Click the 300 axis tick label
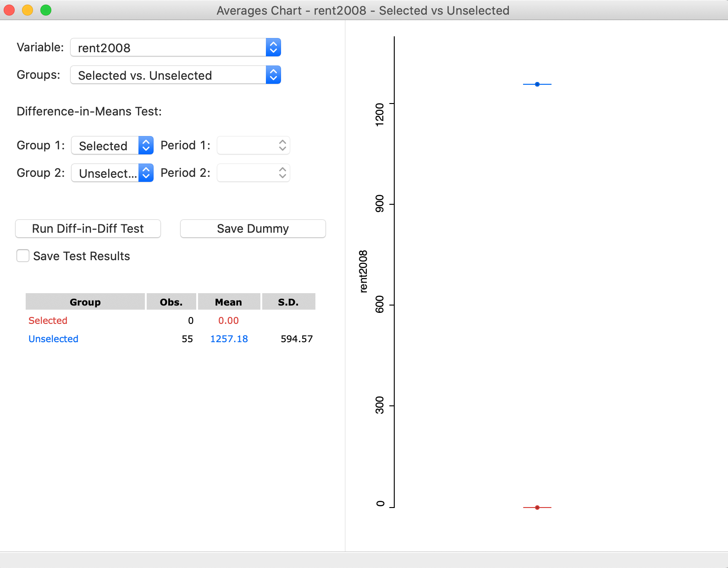This screenshot has height=568, width=728. 380,405
